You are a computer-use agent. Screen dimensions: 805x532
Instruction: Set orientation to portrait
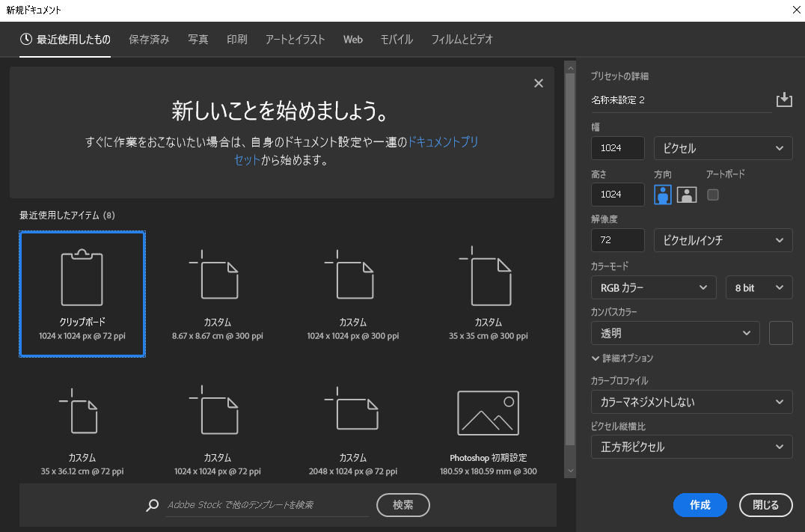[x=663, y=195]
